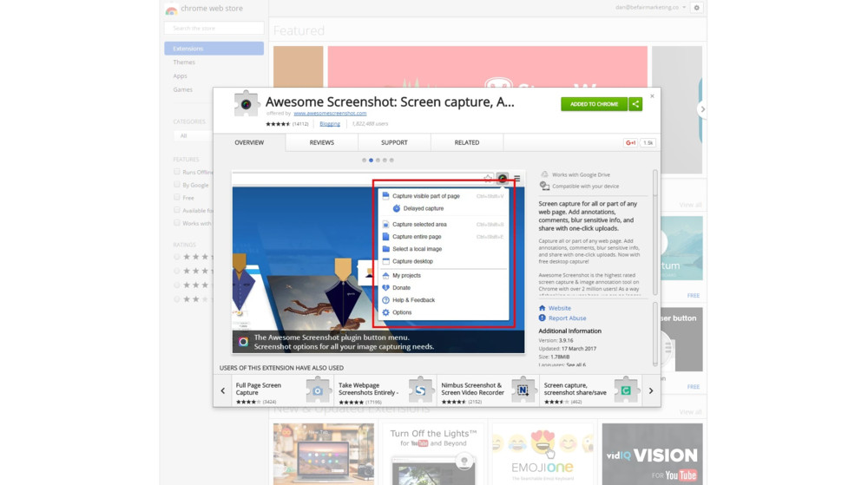Screen dimensions: 868x485
Task: Click the vidIQ Vision extension tile
Action: (652, 454)
